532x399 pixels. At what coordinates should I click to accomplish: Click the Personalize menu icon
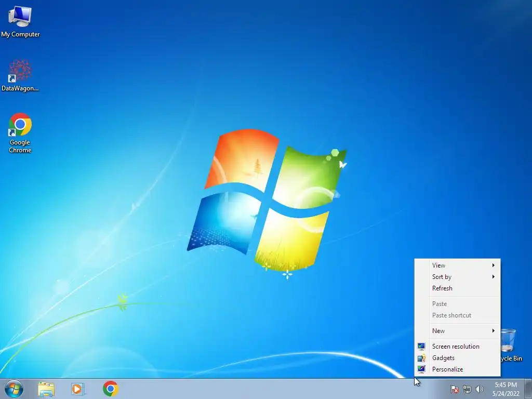click(x=421, y=369)
